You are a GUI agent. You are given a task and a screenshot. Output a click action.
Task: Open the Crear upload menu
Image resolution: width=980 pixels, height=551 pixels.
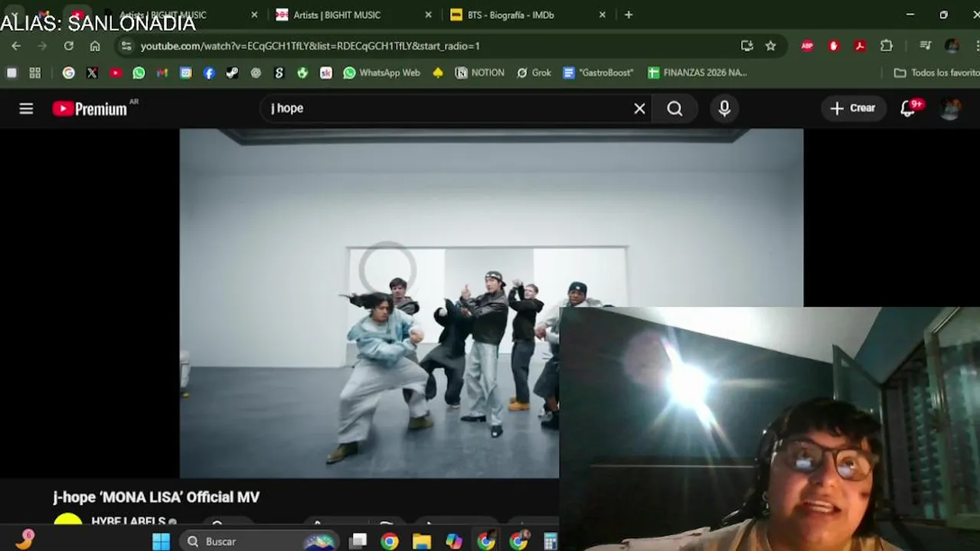coord(853,109)
